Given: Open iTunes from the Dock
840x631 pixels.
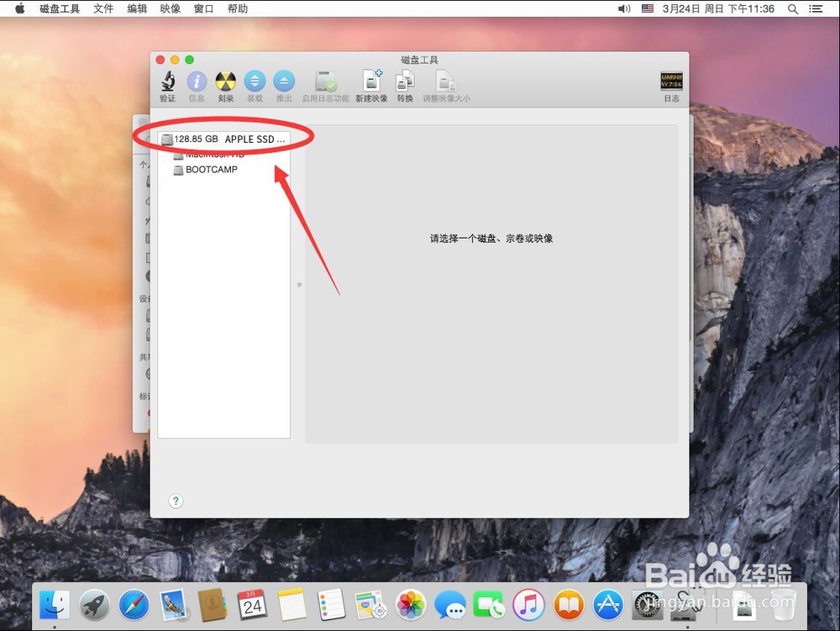Looking at the screenshot, I should pos(528,605).
